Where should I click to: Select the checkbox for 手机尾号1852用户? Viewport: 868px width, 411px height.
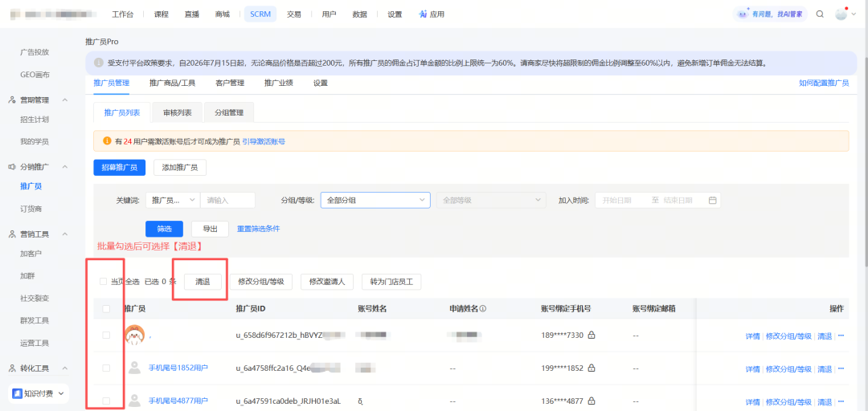106,368
